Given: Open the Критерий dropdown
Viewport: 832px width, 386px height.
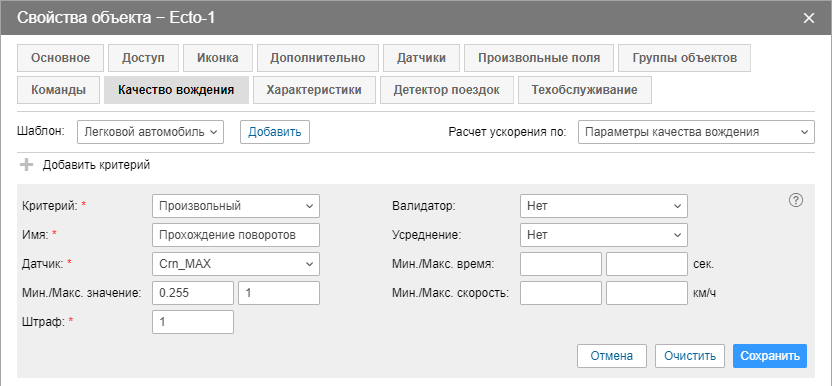Looking at the screenshot, I should (x=236, y=206).
